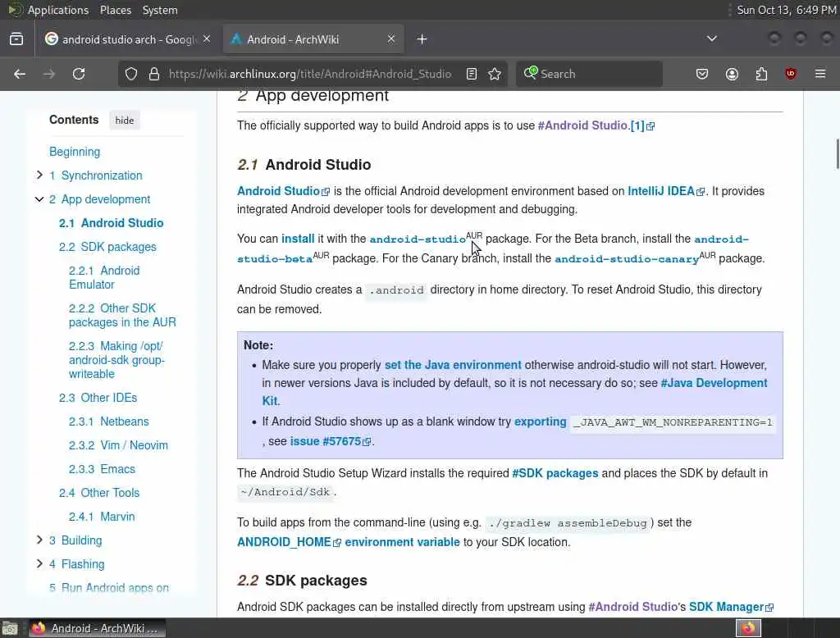
Task: Open the tracking protection shield icon
Action: [x=131, y=74]
